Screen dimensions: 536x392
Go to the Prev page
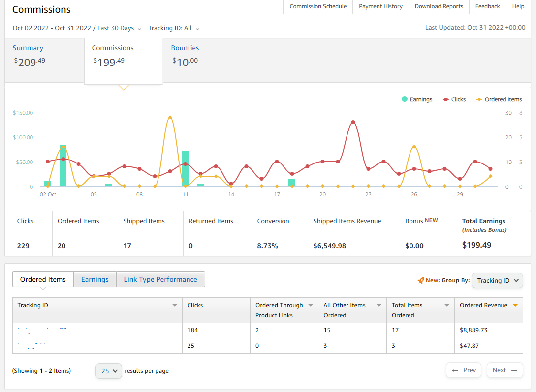click(464, 370)
